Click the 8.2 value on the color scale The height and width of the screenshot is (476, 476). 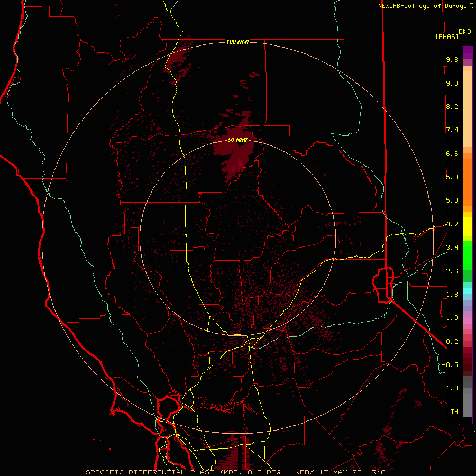(452, 106)
